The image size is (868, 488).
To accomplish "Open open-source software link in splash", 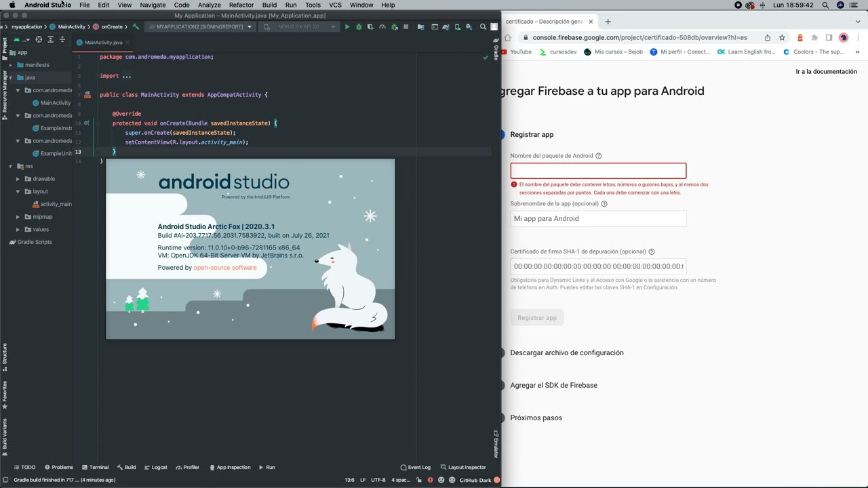I will tap(224, 268).
